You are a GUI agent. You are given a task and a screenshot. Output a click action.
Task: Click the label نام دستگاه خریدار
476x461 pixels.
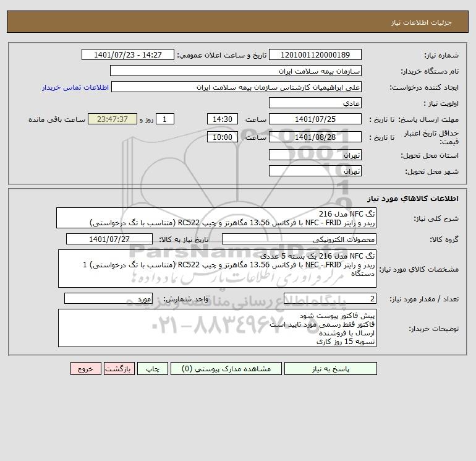(430, 71)
